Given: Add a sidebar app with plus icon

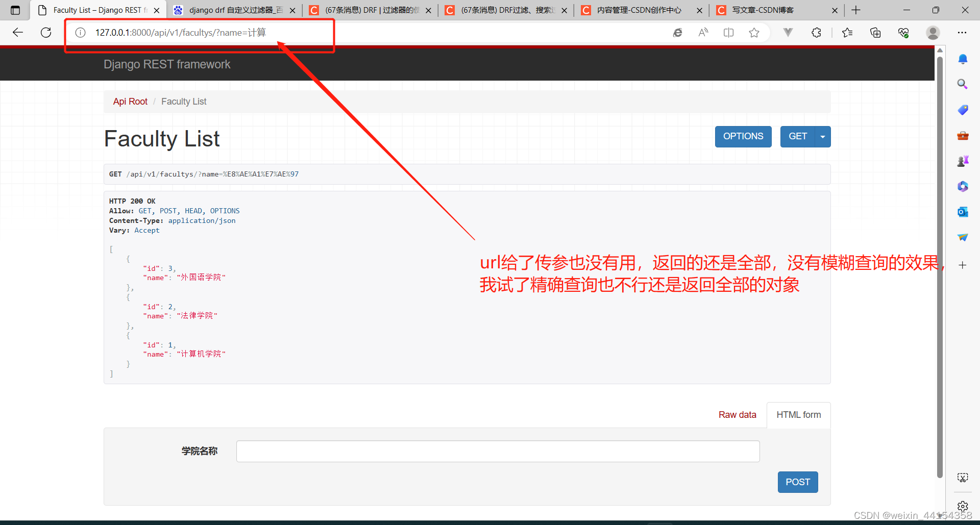Looking at the screenshot, I should (963, 265).
